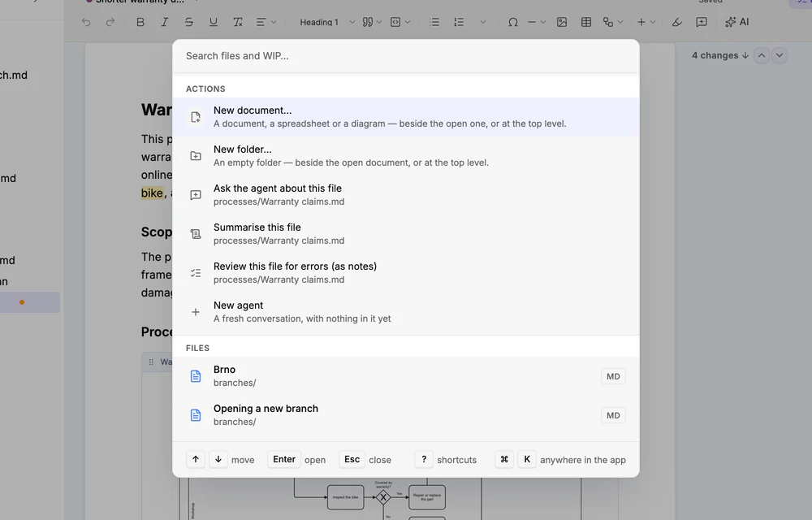This screenshot has height=520, width=812.
Task: Click the Ask the agent chat icon
Action: click(195, 195)
